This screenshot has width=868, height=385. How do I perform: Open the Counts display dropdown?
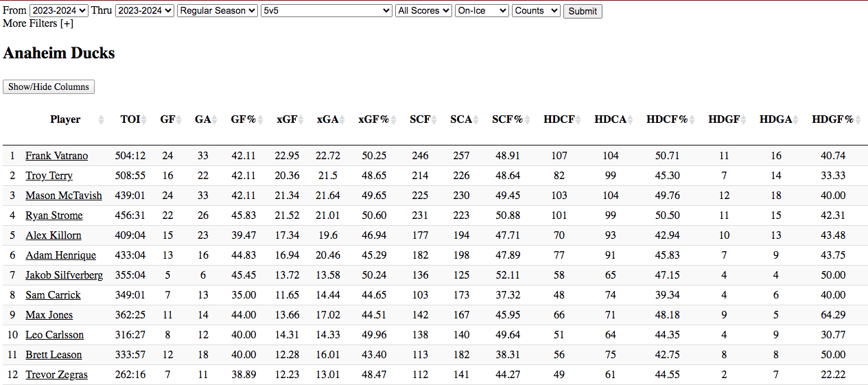pos(536,11)
